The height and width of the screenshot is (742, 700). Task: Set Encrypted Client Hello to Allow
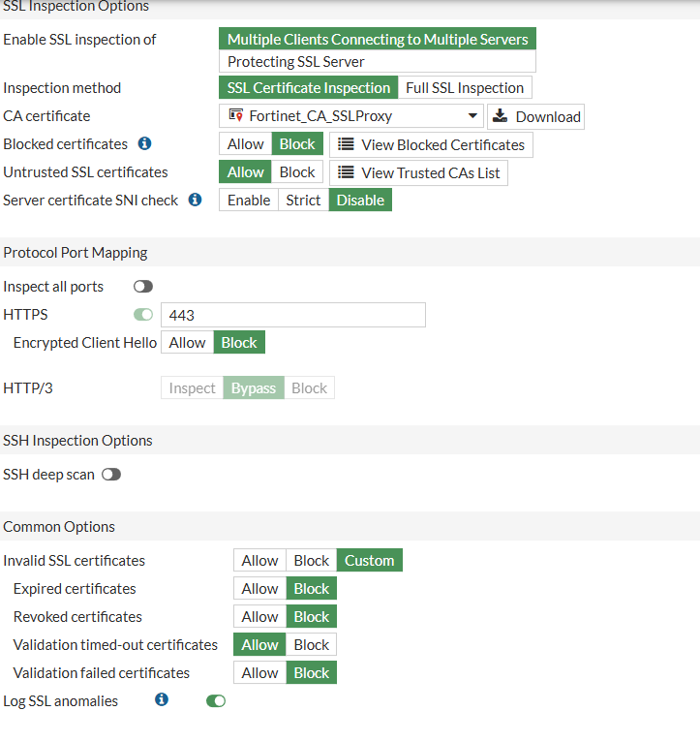click(x=188, y=342)
